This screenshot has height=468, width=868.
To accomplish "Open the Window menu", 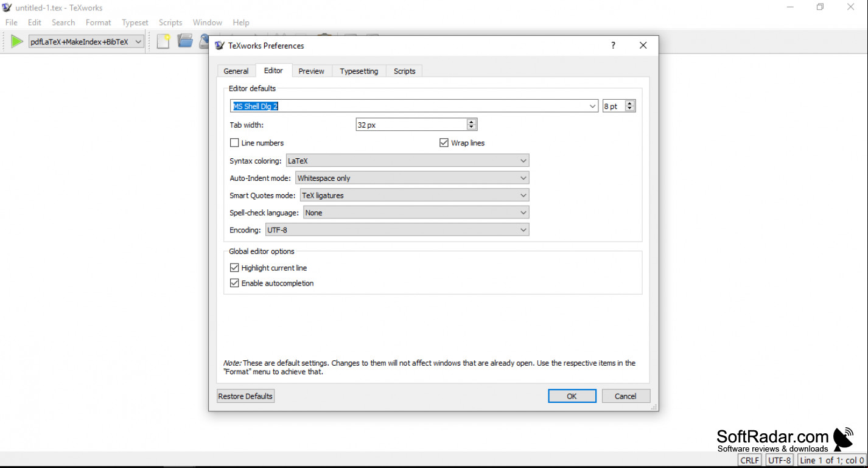I will click(x=208, y=23).
